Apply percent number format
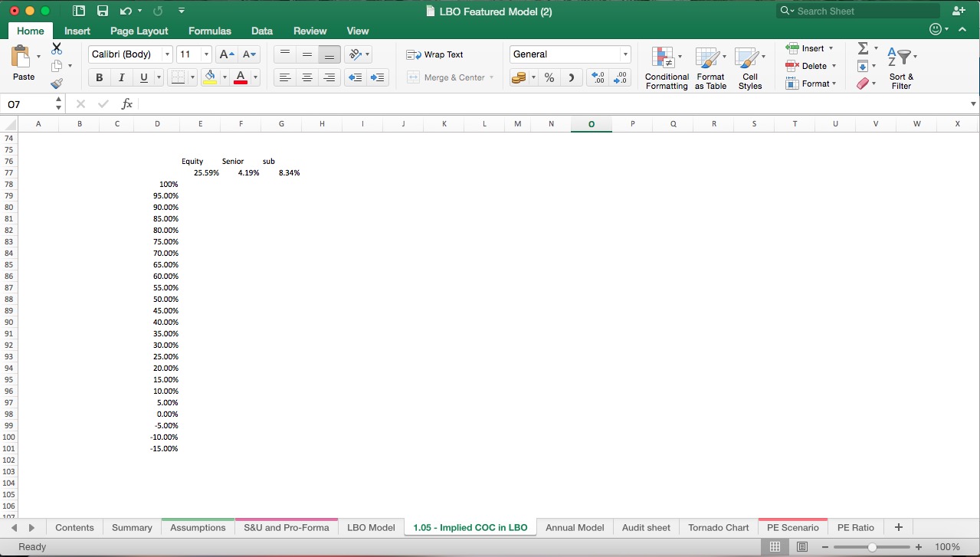 coord(549,77)
